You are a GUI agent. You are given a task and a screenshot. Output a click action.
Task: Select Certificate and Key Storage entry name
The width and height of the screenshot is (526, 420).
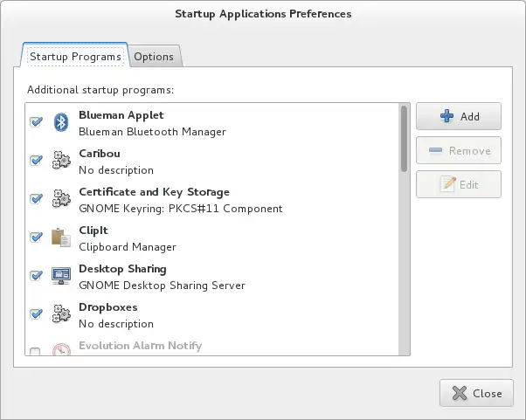click(154, 192)
